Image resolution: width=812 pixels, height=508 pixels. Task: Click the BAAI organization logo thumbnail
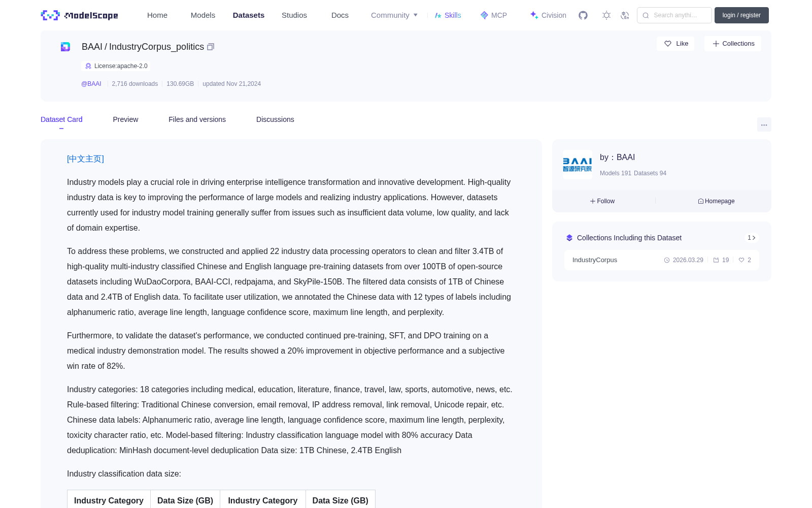577,165
